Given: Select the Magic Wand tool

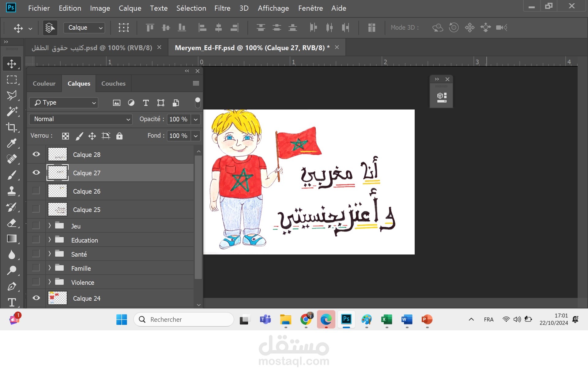Looking at the screenshot, I should pyautogui.click(x=12, y=111).
